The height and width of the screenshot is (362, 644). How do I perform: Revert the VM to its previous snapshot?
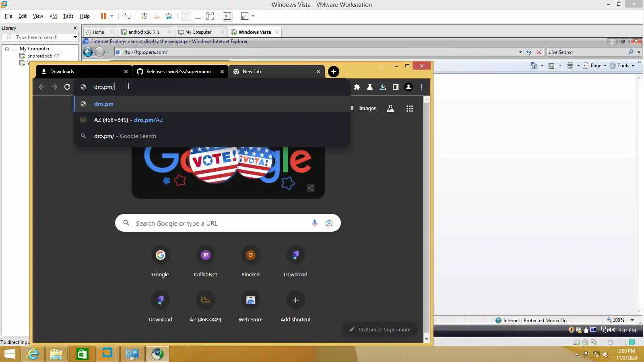157,16
